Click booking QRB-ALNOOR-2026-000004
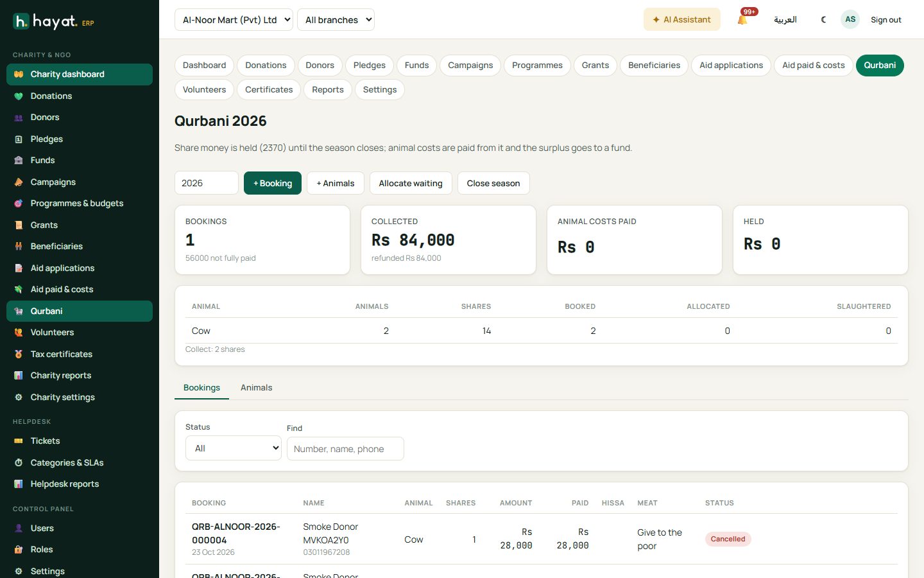 [236, 533]
